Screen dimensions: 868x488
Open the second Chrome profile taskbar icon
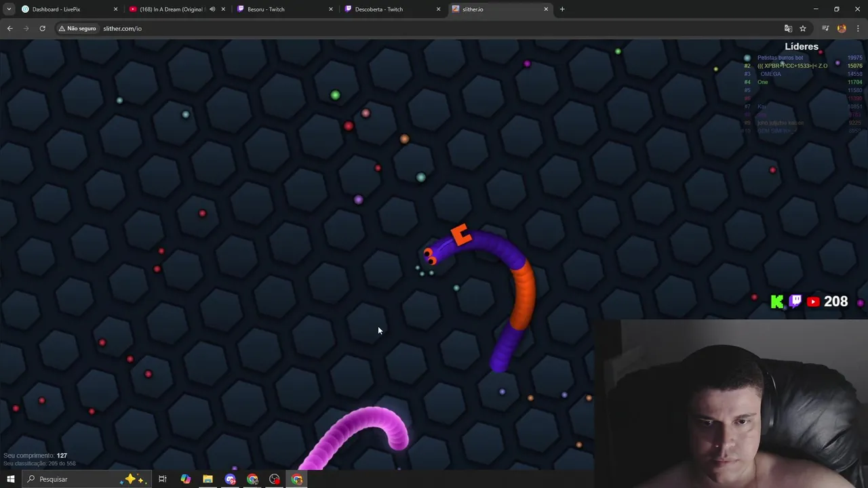(252, 479)
